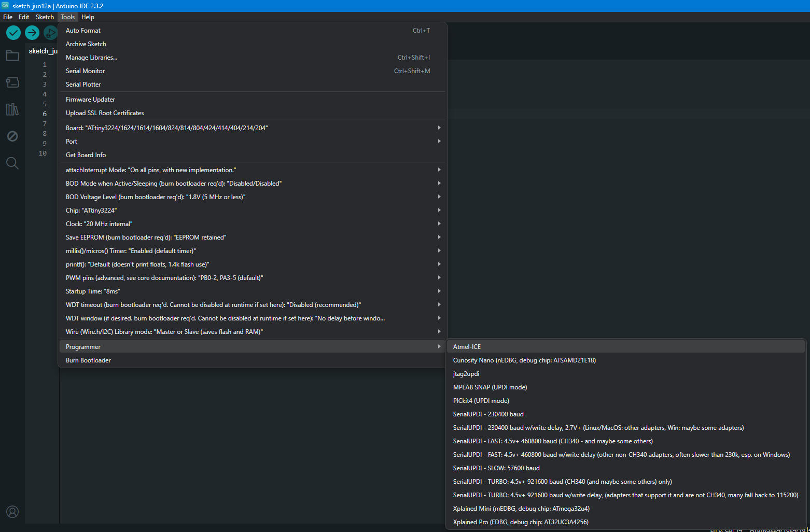Expand the Wire Library mode submenu
The width and height of the screenshot is (810, 532).
pos(253,332)
